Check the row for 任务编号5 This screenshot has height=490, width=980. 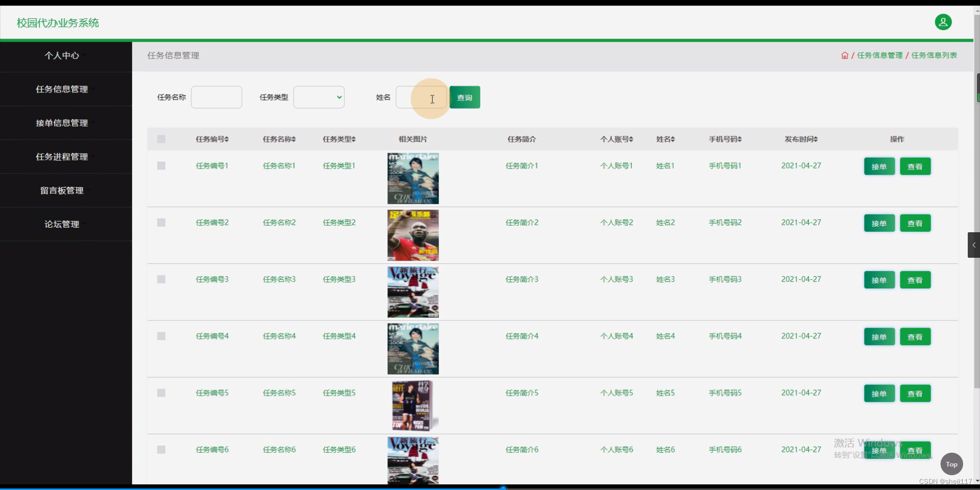pos(161,393)
